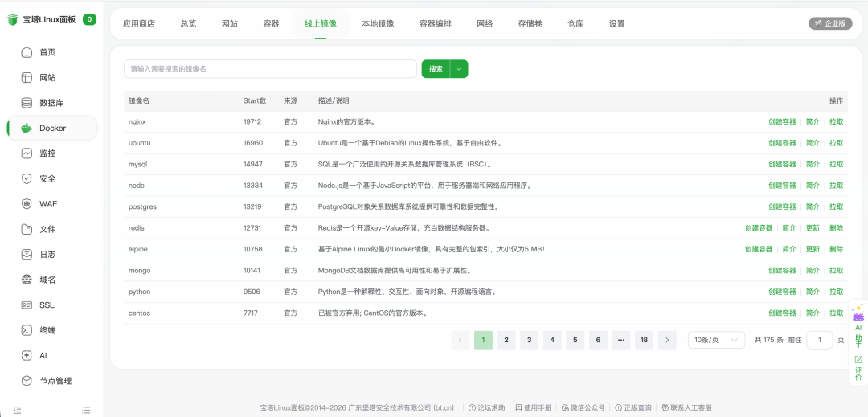The width and height of the screenshot is (868, 417).
Task: Click the Start数 column header
Action: click(x=255, y=100)
